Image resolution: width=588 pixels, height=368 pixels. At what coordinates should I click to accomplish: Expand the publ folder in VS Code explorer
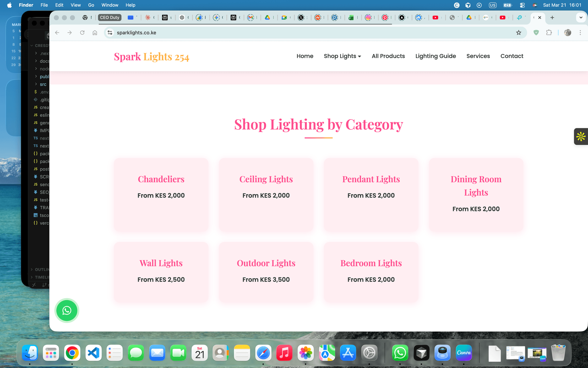(x=43, y=77)
